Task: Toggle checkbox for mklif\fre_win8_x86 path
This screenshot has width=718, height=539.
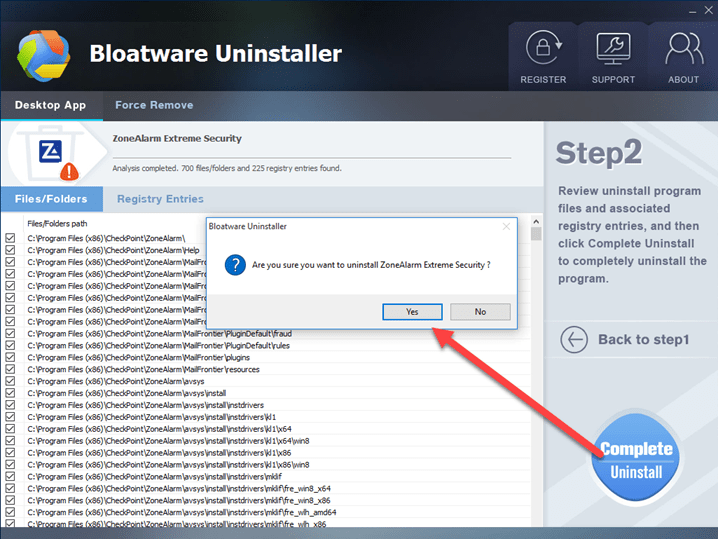Action: [x=10, y=500]
